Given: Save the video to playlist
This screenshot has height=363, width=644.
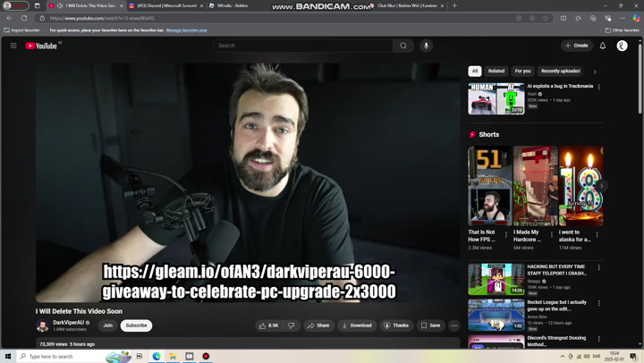Looking at the screenshot, I should [x=431, y=325].
